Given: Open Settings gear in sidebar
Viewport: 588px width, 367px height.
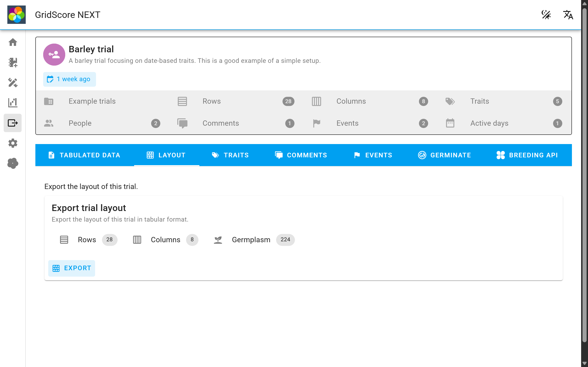Looking at the screenshot, I should [x=13, y=143].
